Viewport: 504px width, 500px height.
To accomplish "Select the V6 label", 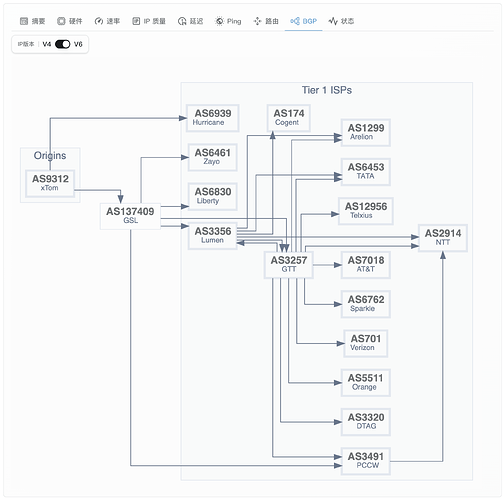I will tap(78, 44).
